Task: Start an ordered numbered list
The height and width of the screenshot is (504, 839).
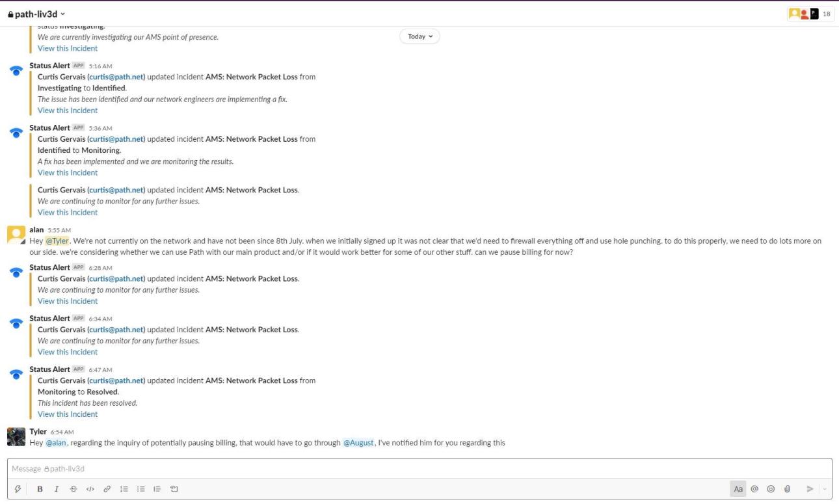Action: [124, 489]
